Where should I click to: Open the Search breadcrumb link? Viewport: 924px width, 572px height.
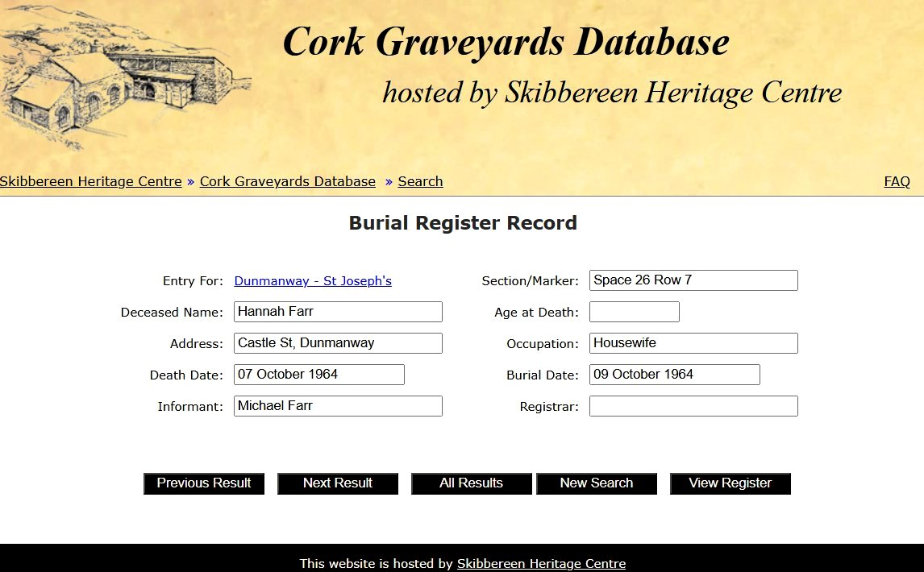click(420, 181)
